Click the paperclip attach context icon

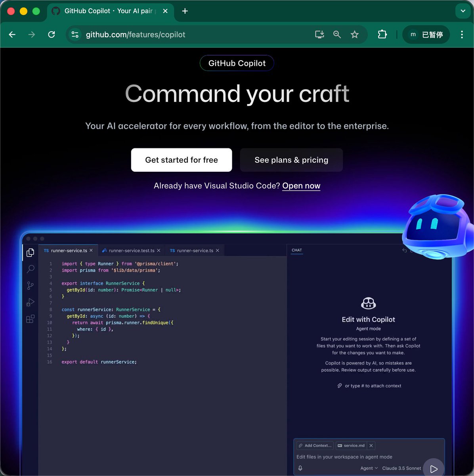click(340, 386)
